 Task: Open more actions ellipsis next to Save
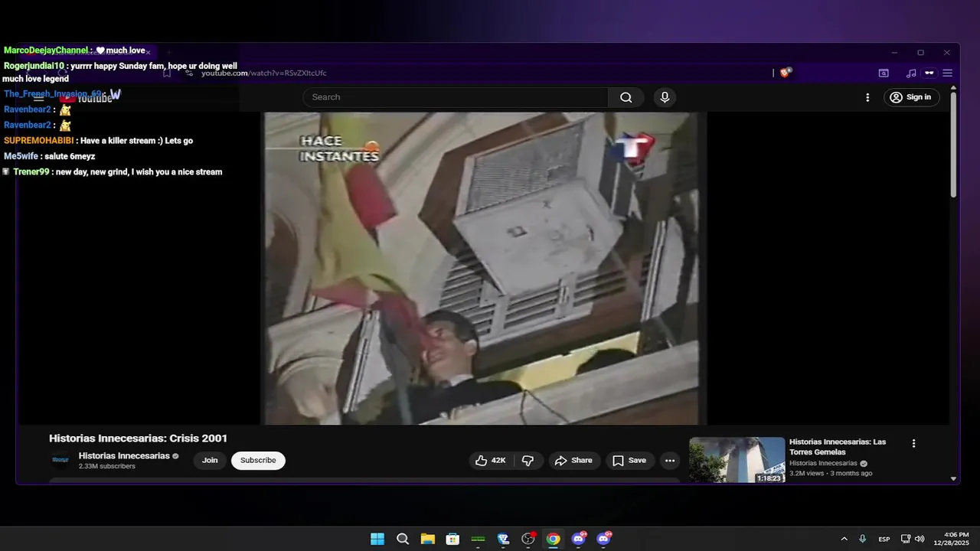point(670,461)
